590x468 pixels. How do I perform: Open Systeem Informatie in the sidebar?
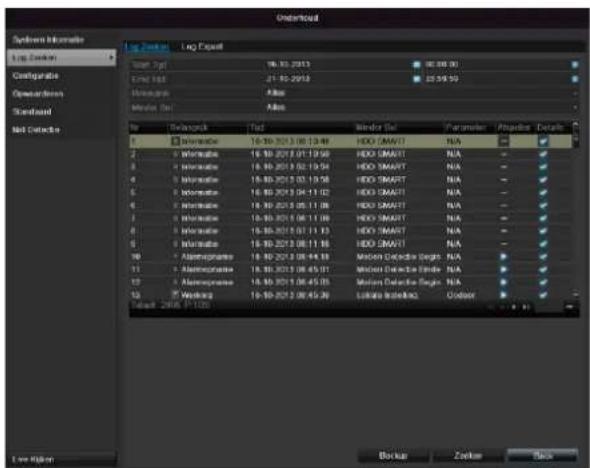[48, 40]
